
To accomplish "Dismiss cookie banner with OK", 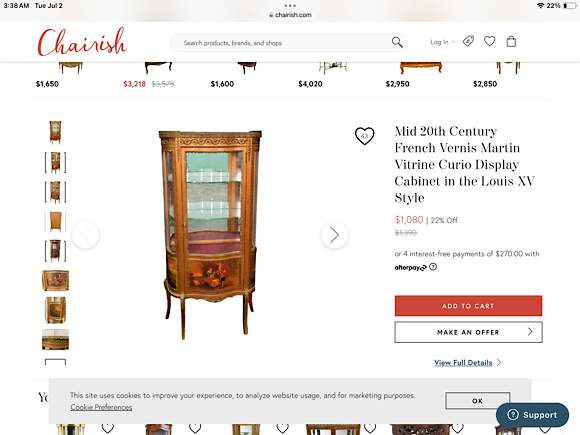I will [478, 401].
